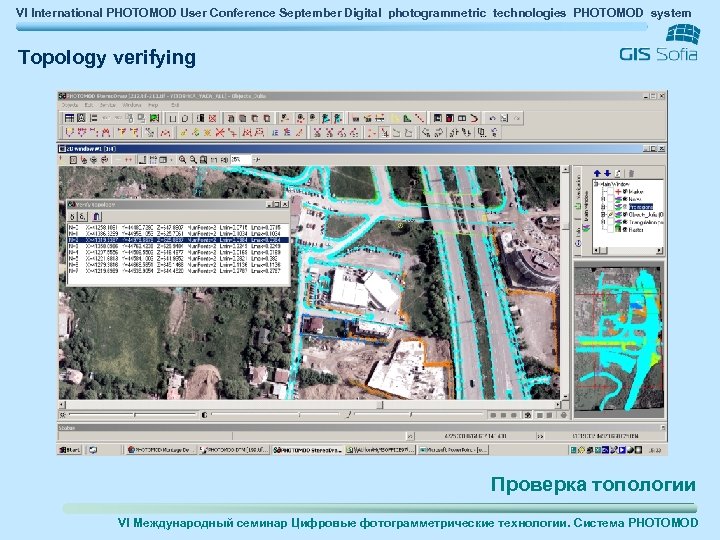Image resolution: width=720 pixels, height=540 pixels.
Task: Select the N=4 row in Verify topology list
Action: point(178,252)
